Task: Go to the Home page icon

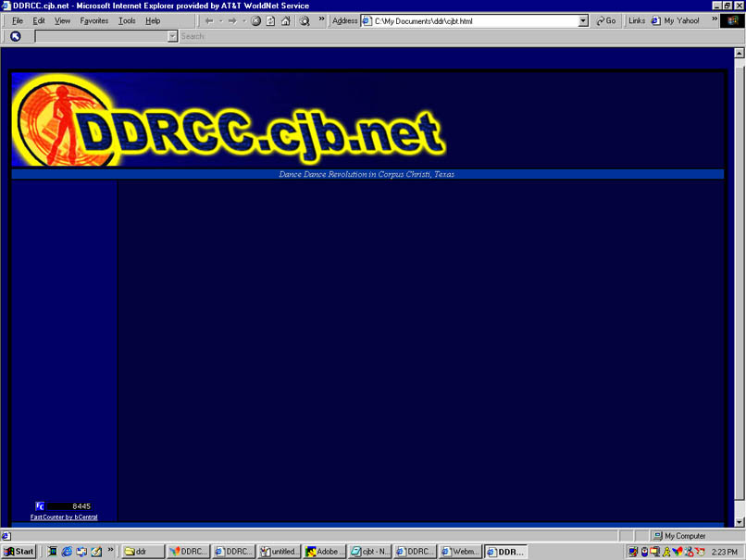Action: pos(285,21)
